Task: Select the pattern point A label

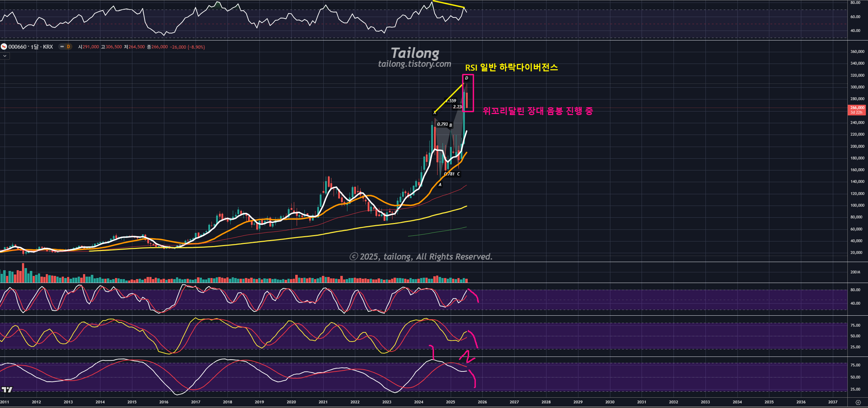Action: point(440,185)
